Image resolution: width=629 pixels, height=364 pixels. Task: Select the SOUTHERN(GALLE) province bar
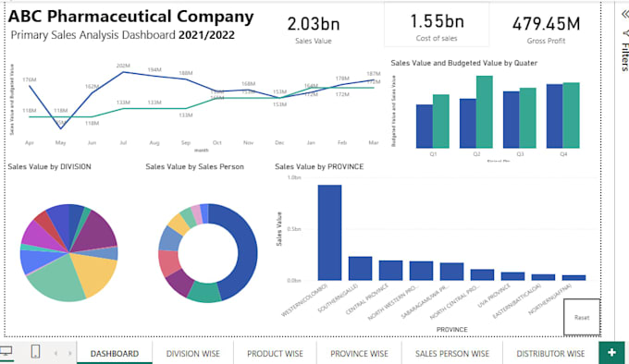point(360,268)
